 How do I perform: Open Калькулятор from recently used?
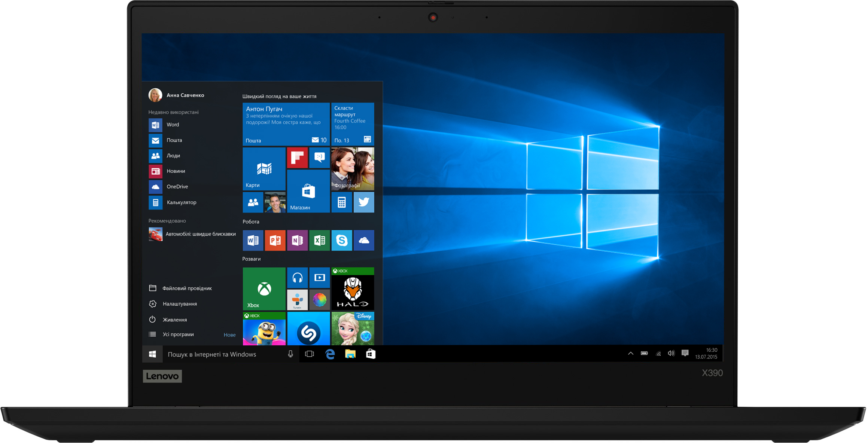[181, 202]
